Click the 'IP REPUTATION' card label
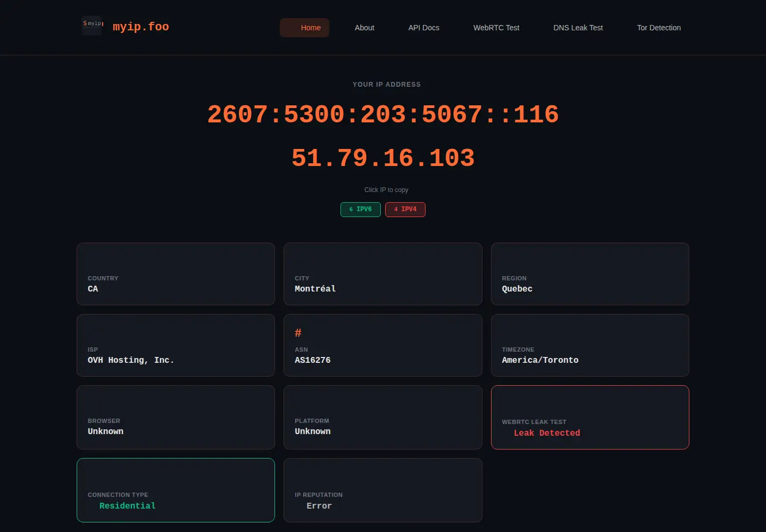 point(319,495)
